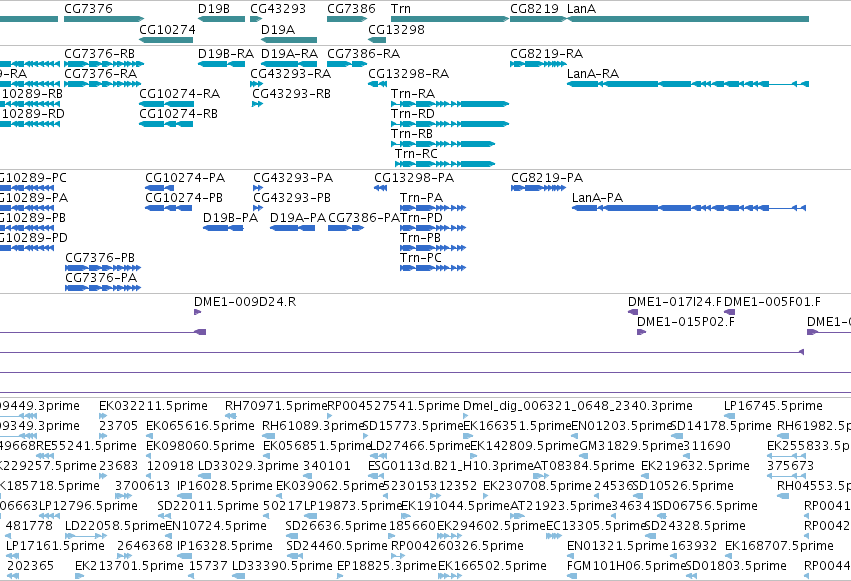
Task: Select the Trn-PC protein label
Action: (x=421, y=258)
